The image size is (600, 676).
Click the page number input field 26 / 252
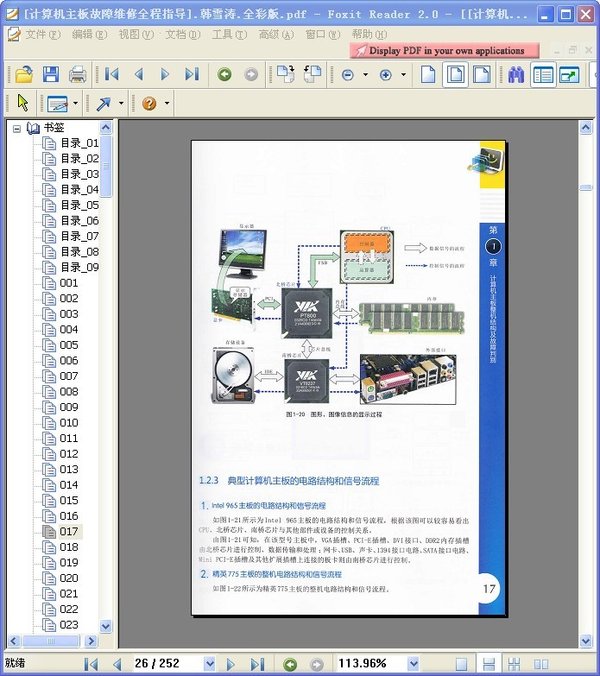pyautogui.click(x=168, y=663)
